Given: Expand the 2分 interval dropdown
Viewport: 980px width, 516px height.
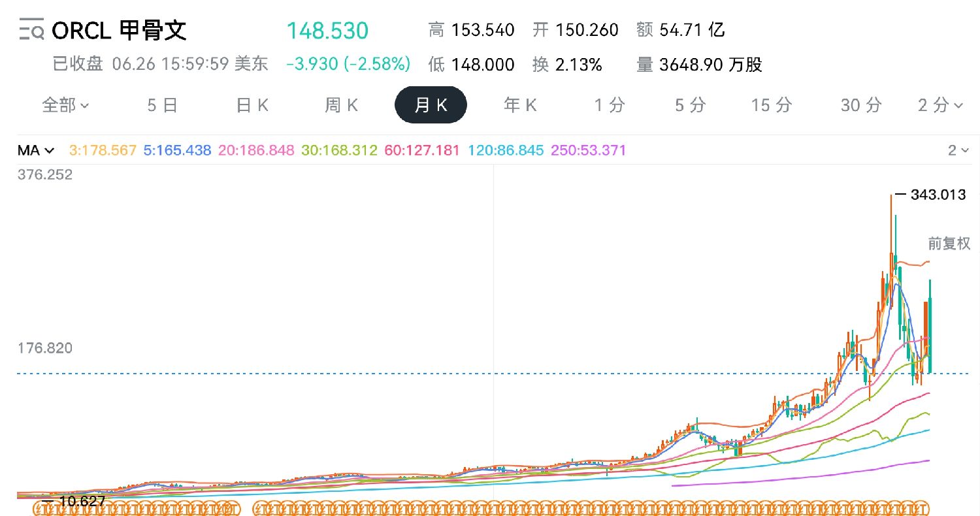Looking at the screenshot, I should click(940, 105).
